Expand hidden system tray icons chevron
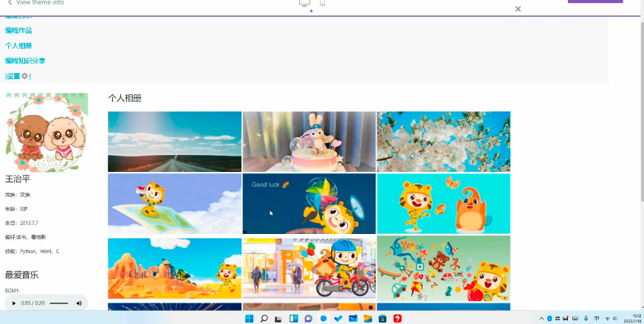The width and height of the screenshot is (644, 324). (x=541, y=319)
